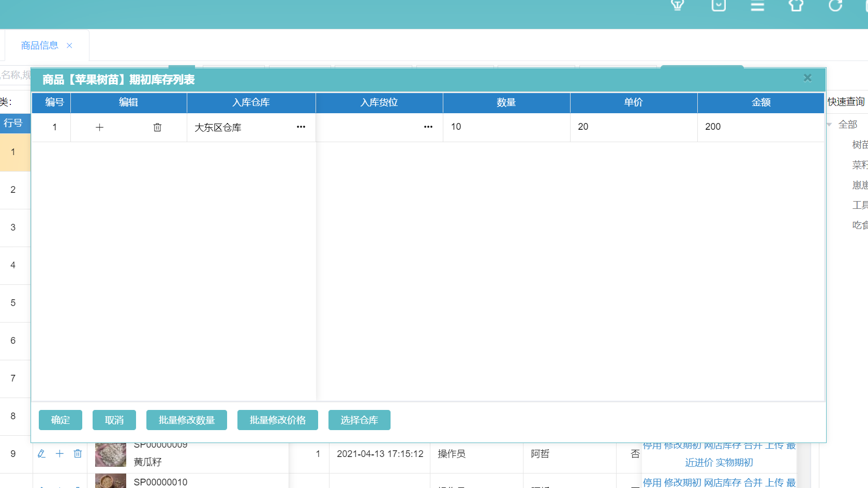
Task: Cancel with the 取消 button
Action: click(114, 420)
